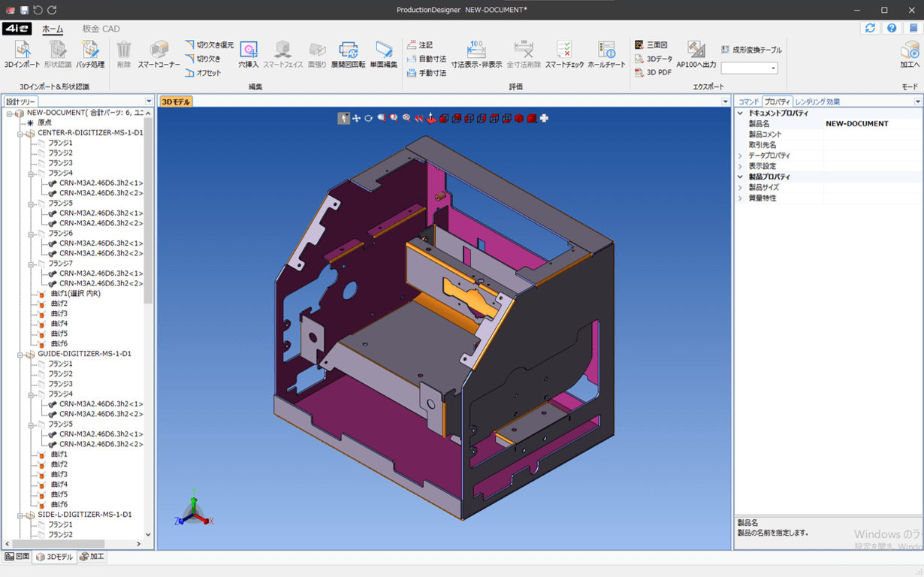Click the 三面図 export button
Viewport: 924px width, 577px height.
[651, 45]
